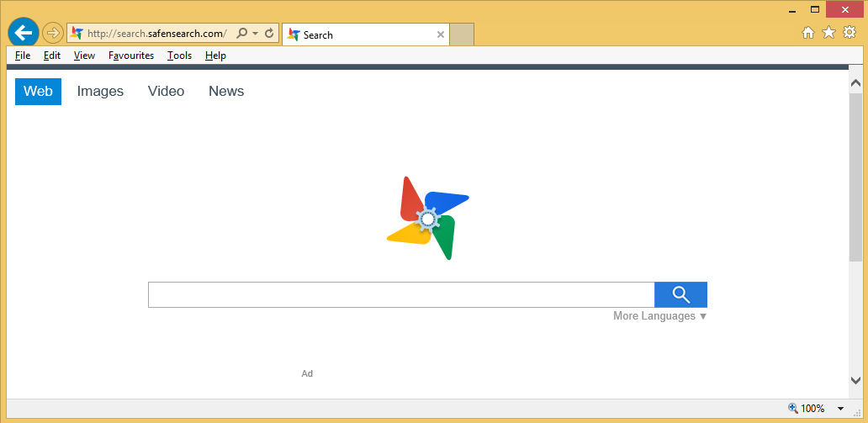Expand the More Languages dropdown
The width and height of the screenshot is (868, 423).
(660, 316)
